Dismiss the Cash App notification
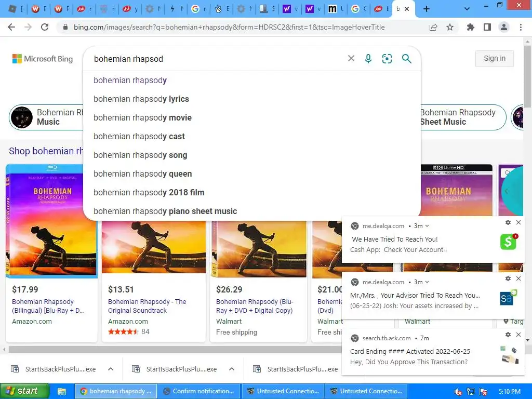This screenshot has height=399, width=532. 518,222
